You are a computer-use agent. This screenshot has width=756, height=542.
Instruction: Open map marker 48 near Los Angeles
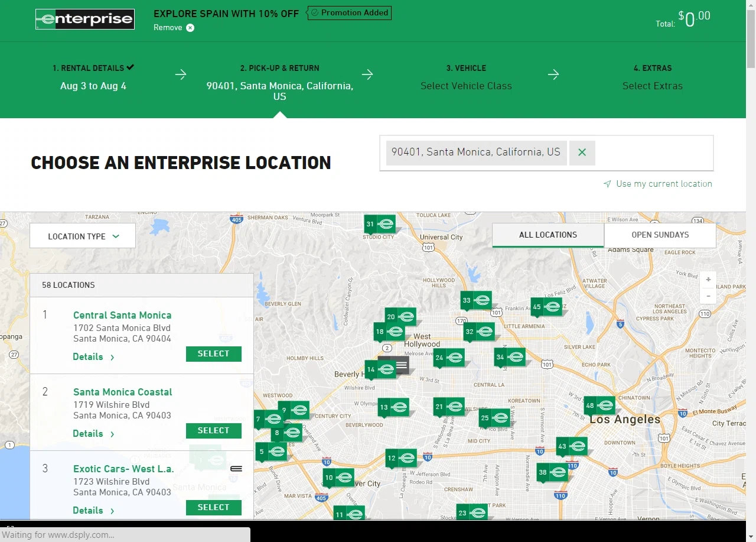[x=599, y=405]
